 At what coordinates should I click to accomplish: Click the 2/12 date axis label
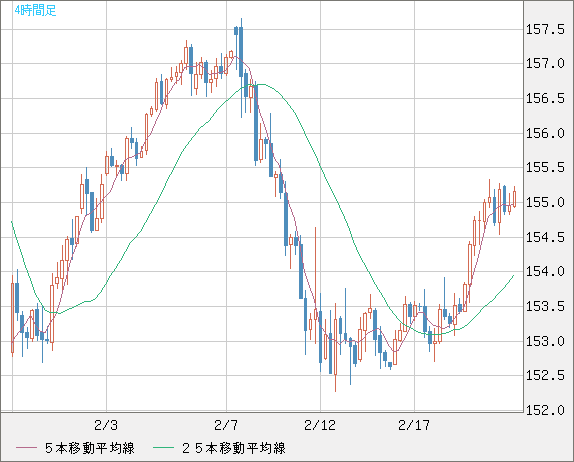coord(320,425)
